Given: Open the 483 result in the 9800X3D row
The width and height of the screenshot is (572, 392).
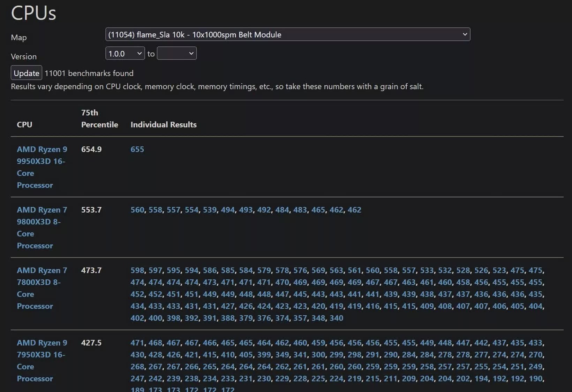Looking at the screenshot, I should click(300, 210).
